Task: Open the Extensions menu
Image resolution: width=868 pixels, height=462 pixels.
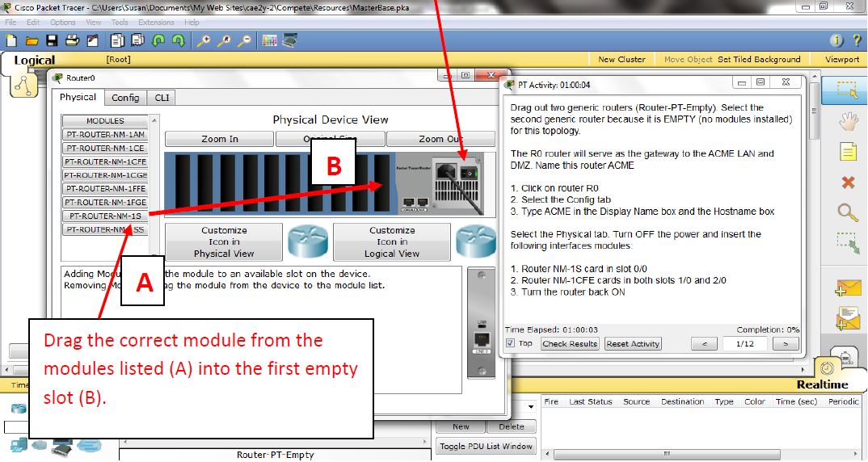Action: 156,22
